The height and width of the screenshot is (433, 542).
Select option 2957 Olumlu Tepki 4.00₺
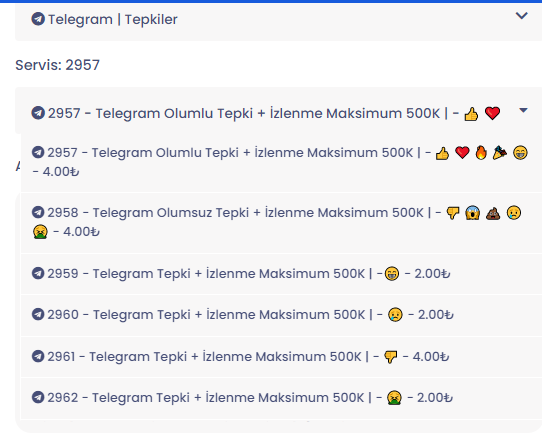point(281,162)
